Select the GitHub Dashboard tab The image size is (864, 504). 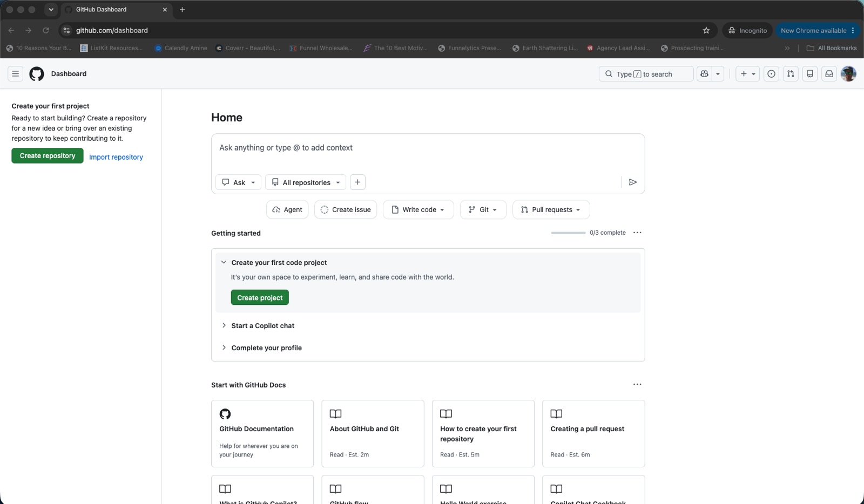[x=116, y=10]
